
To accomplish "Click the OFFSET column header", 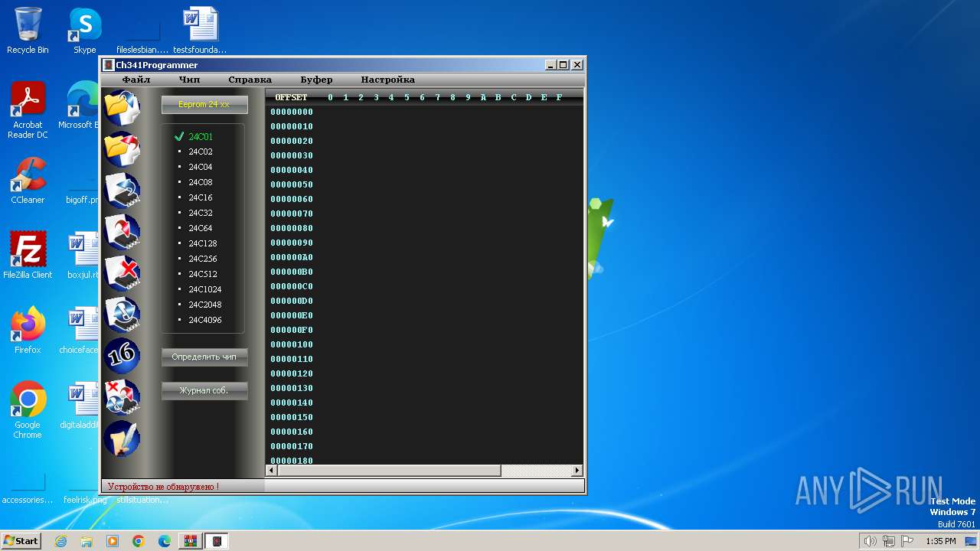I will point(291,98).
